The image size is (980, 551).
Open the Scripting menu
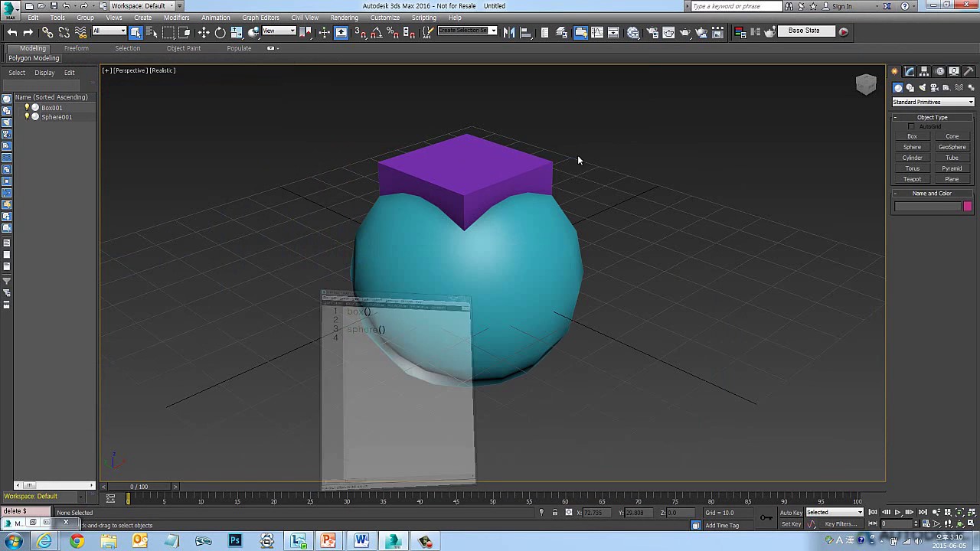pos(424,18)
